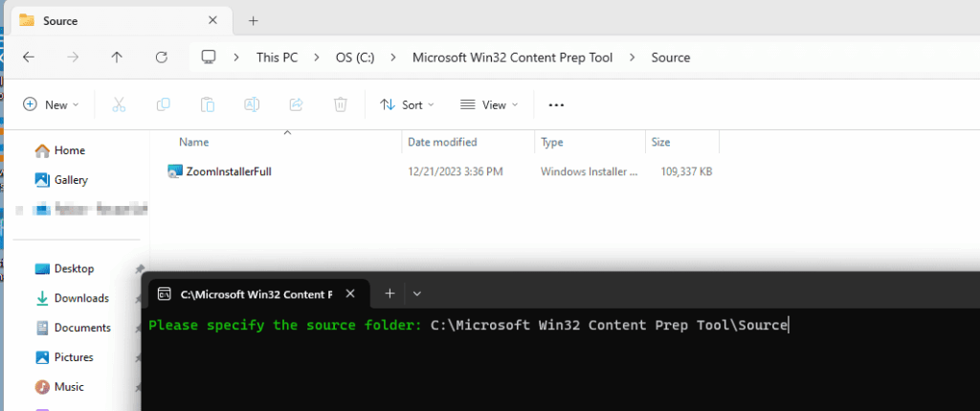Click the Delete trash icon
The width and height of the screenshot is (980, 411).
(x=340, y=104)
